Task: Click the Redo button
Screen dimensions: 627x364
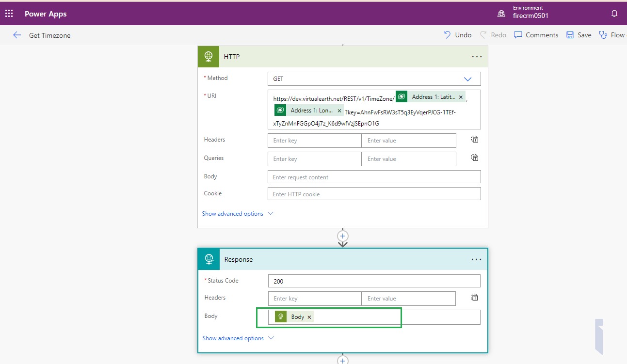Action: coord(493,35)
